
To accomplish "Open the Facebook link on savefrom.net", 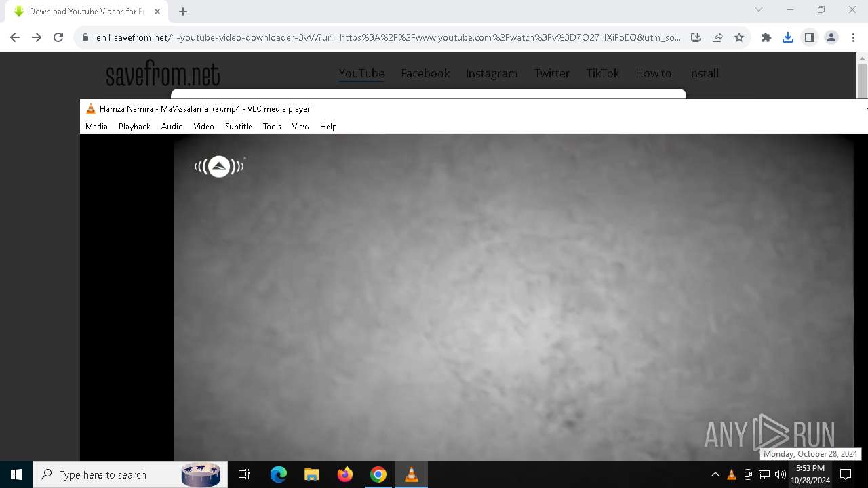I will pos(425,73).
